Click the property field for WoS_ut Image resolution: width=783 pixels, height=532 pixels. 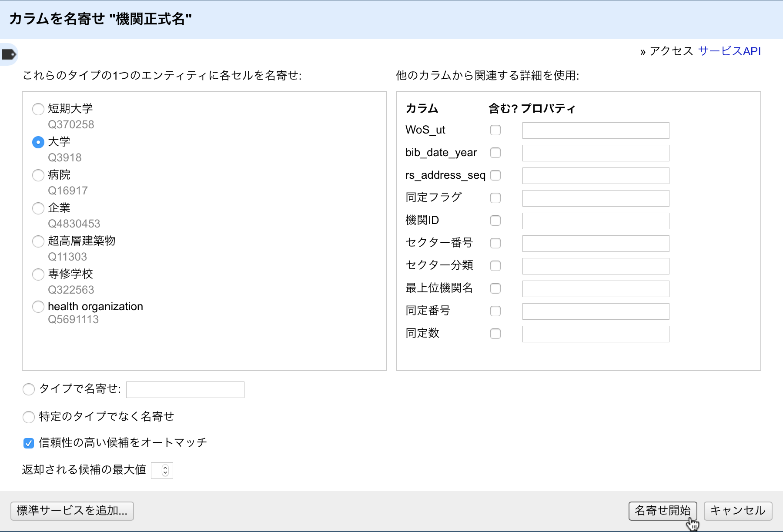[x=596, y=130]
